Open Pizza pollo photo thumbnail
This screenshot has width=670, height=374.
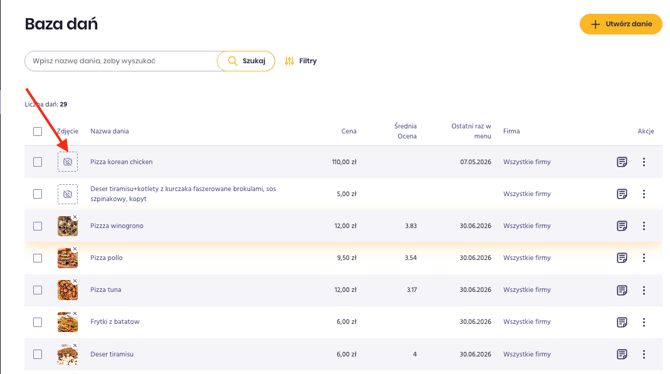(x=68, y=258)
